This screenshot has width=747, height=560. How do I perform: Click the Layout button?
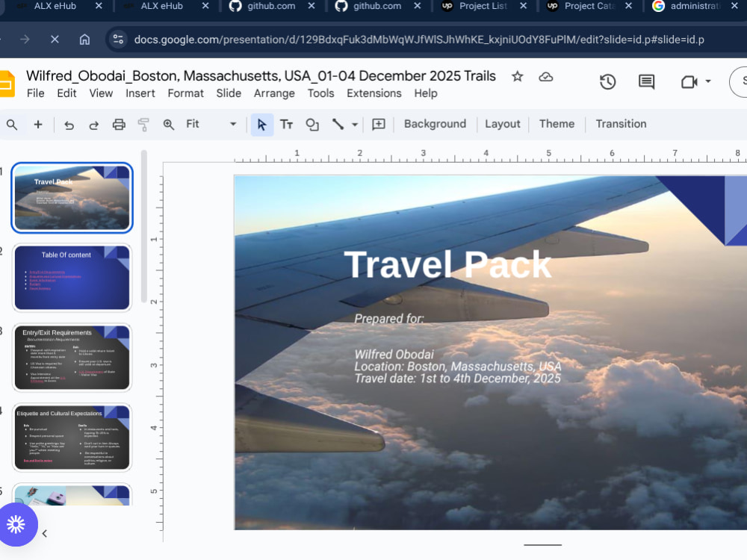click(503, 124)
